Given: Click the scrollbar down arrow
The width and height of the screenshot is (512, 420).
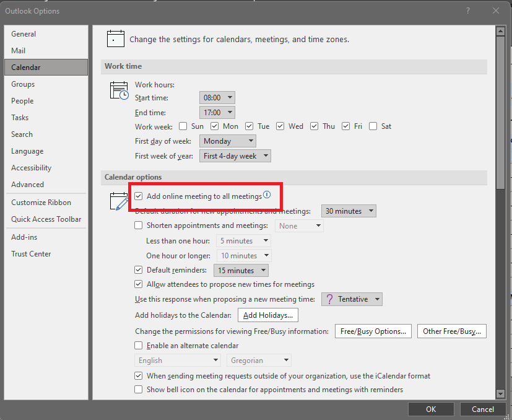Looking at the screenshot, I should tap(500, 393).
